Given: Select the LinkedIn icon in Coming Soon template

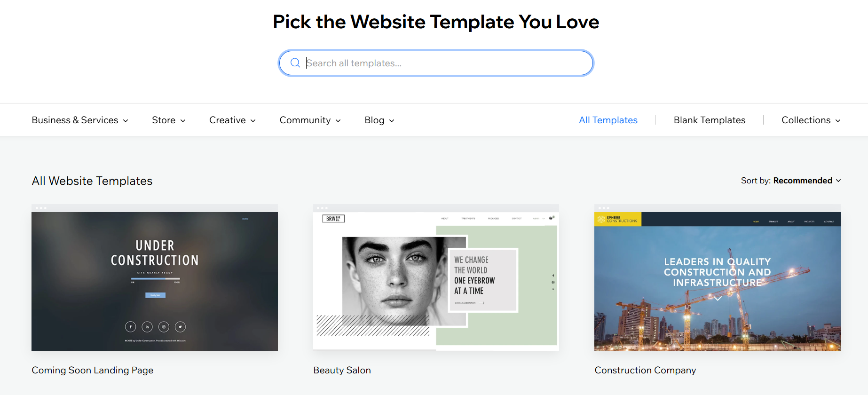Looking at the screenshot, I should click(x=147, y=327).
